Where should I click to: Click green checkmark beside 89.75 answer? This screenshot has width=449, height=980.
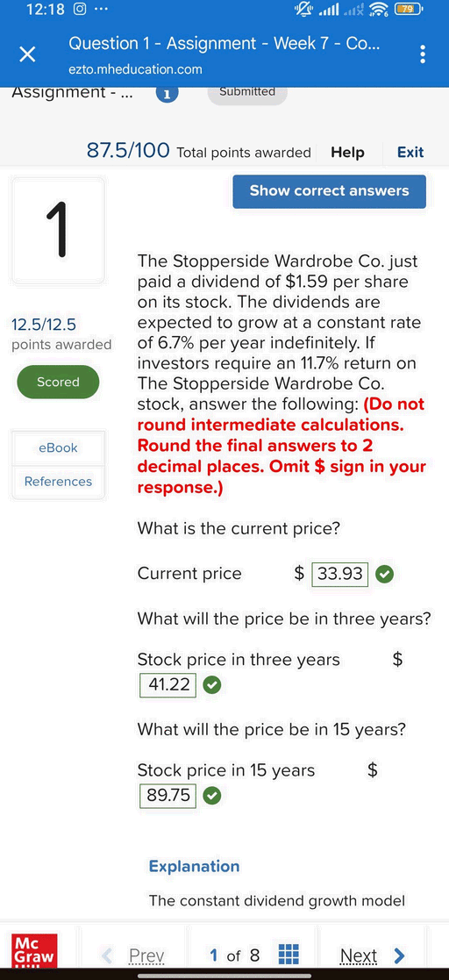click(x=213, y=795)
